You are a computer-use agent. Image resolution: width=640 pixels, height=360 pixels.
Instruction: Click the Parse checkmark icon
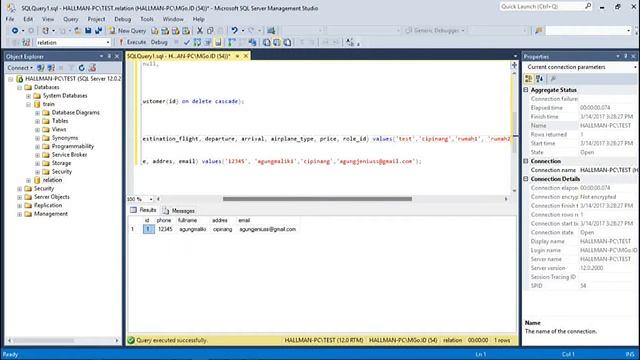(187, 42)
